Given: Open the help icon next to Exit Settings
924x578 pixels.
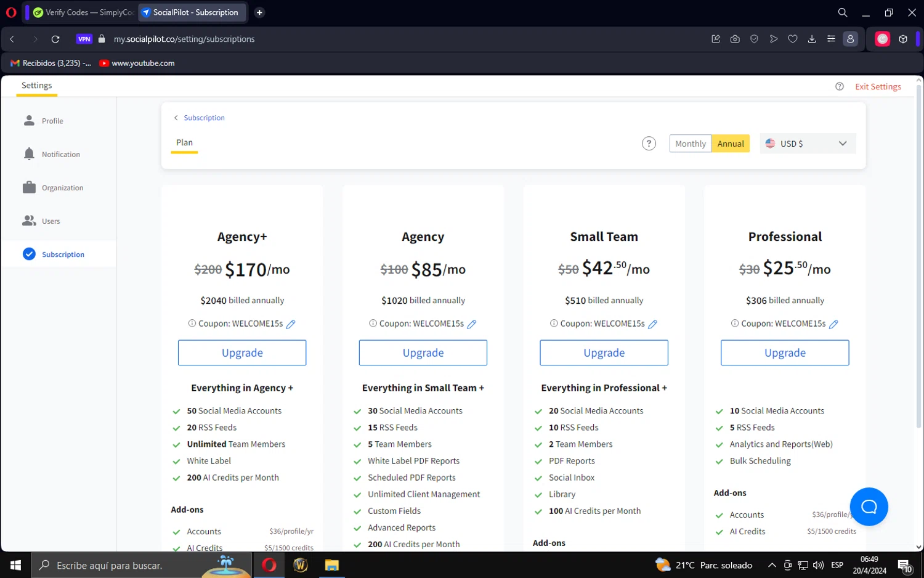Looking at the screenshot, I should pos(839,87).
